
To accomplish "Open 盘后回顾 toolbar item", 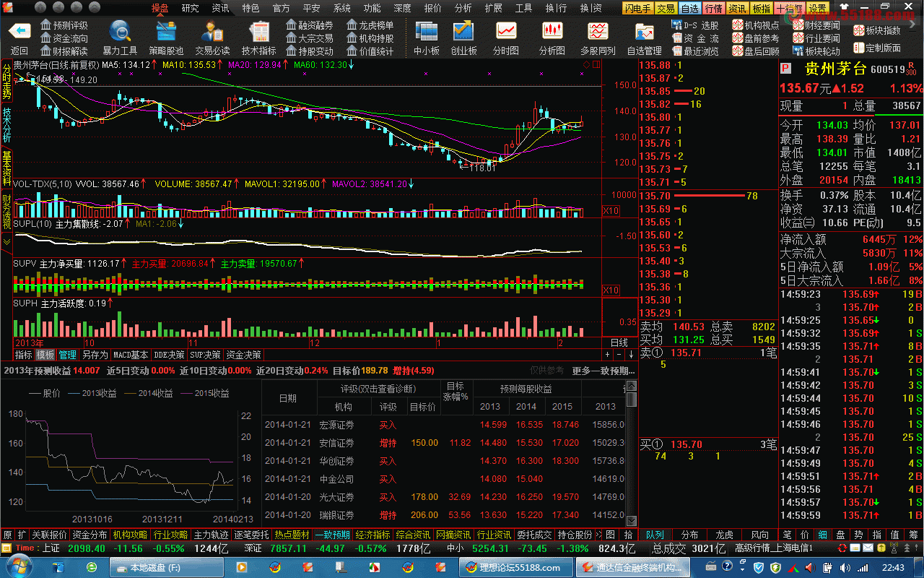I will (x=756, y=51).
